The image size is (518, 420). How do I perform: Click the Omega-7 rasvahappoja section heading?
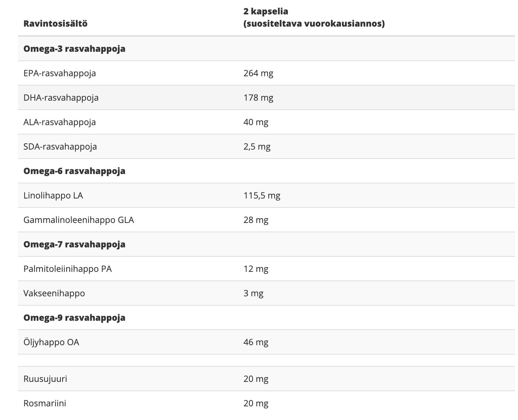74,245
